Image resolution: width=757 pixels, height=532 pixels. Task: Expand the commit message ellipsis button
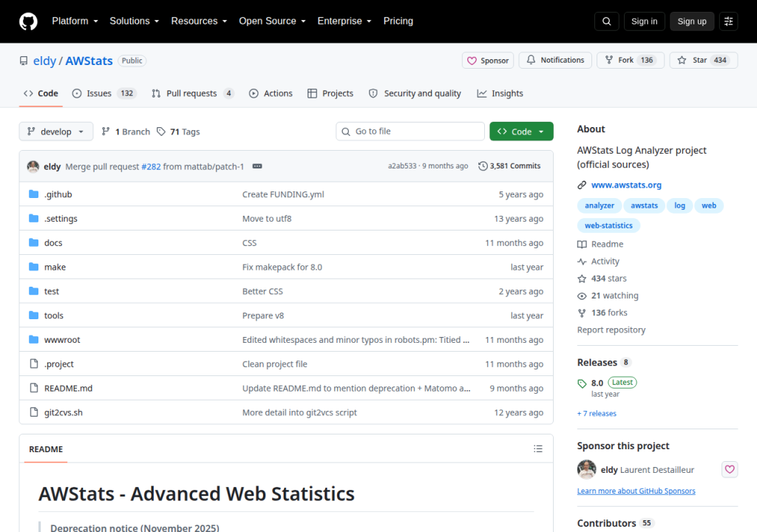click(257, 166)
